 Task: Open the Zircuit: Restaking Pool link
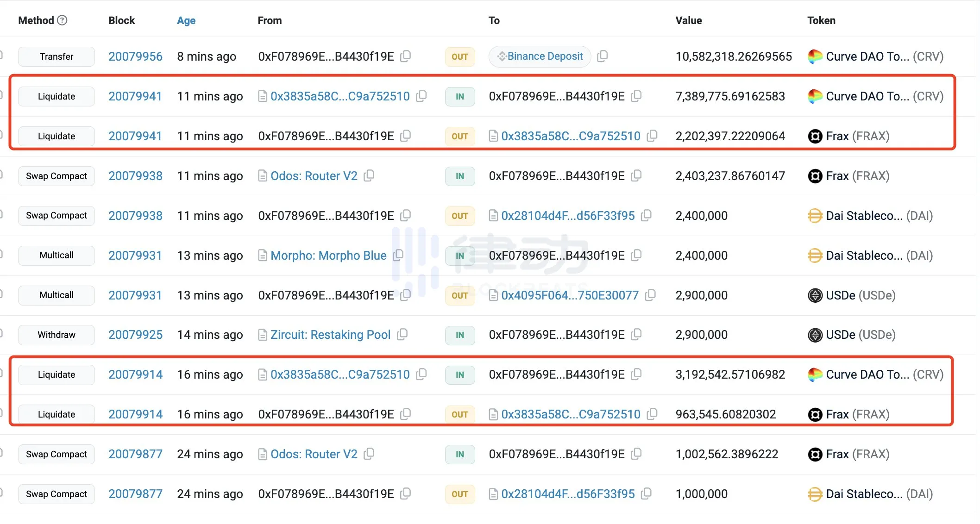[330, 335]
